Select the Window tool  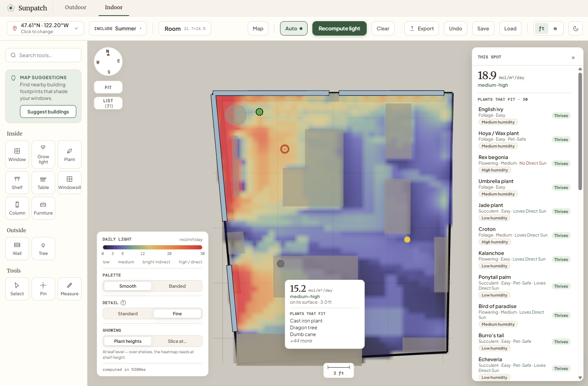pos(17,154)
